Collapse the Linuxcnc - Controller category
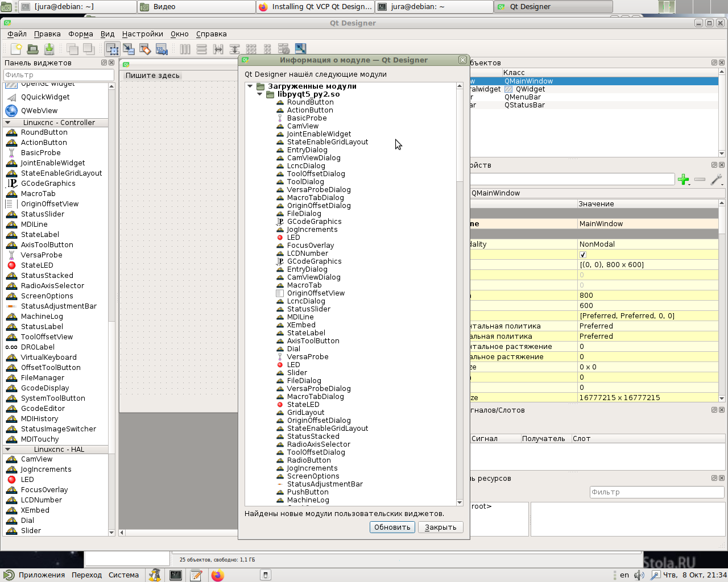The image size is (728, 582). point(8,123)
